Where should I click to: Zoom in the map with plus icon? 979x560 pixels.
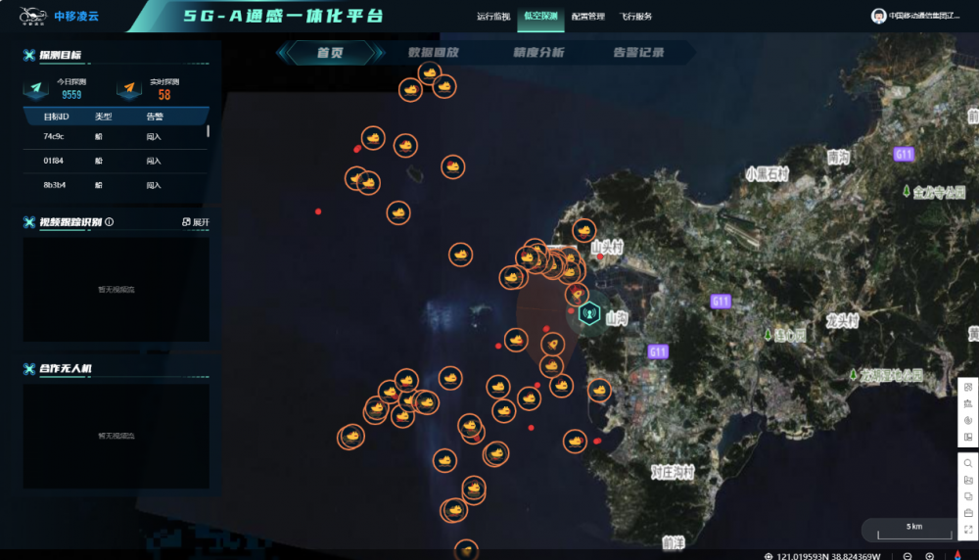[930, 556]
